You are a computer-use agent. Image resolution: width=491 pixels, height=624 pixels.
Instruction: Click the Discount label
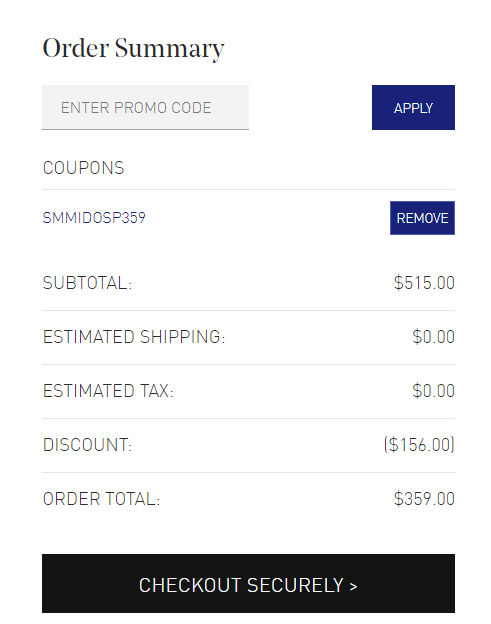coord(87,445)
